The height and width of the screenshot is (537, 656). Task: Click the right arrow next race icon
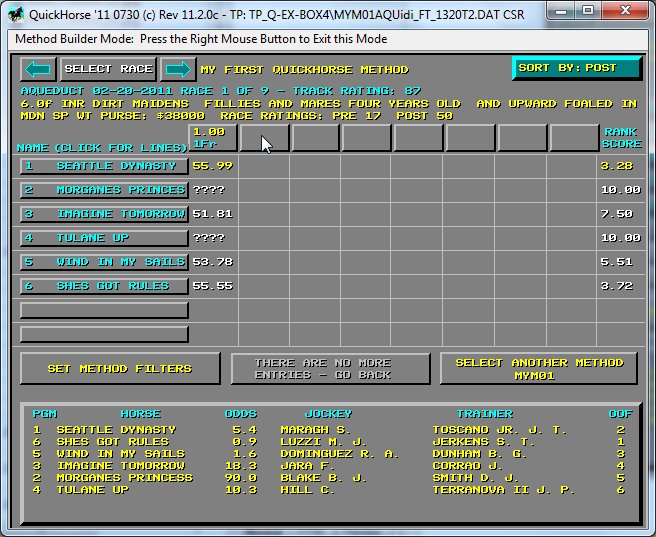click(x=177, y=69)
